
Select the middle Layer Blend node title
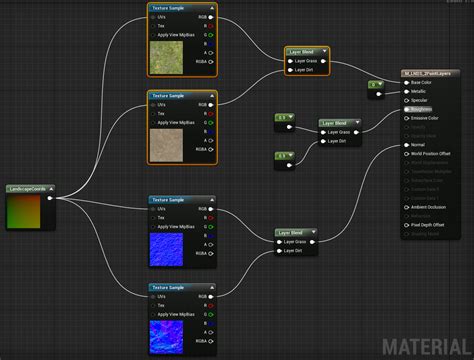pos(334,123)
